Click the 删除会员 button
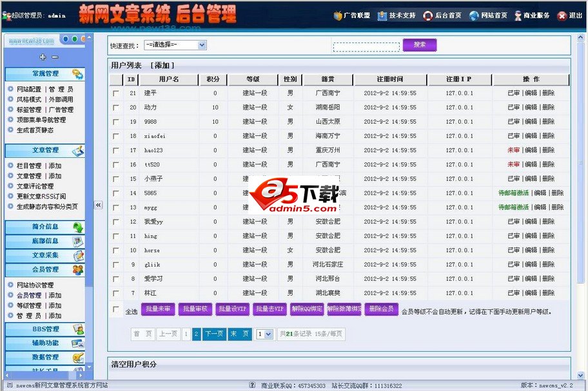This screenshot has height=391, width=588. [x=381, y=309]
